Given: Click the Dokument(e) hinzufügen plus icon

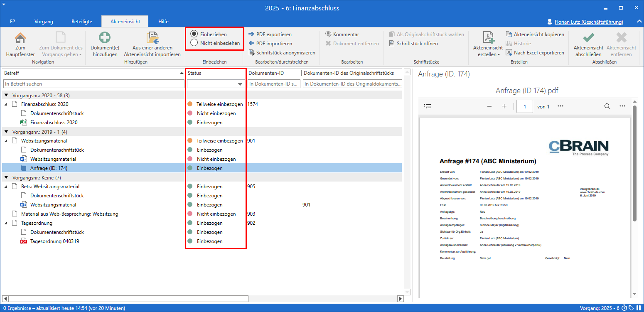Looking at the screenshot, I should point(104,38).
